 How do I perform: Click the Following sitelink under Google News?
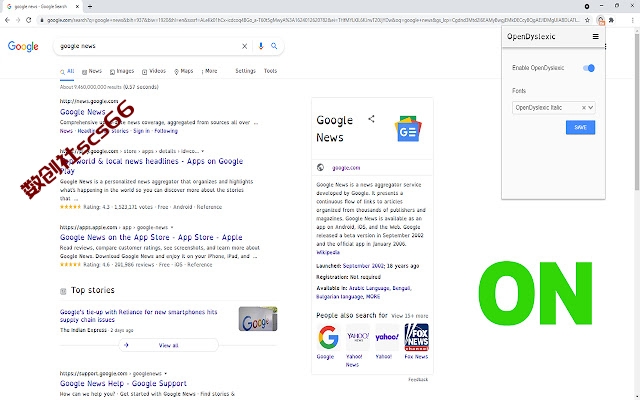pos(166,131)
